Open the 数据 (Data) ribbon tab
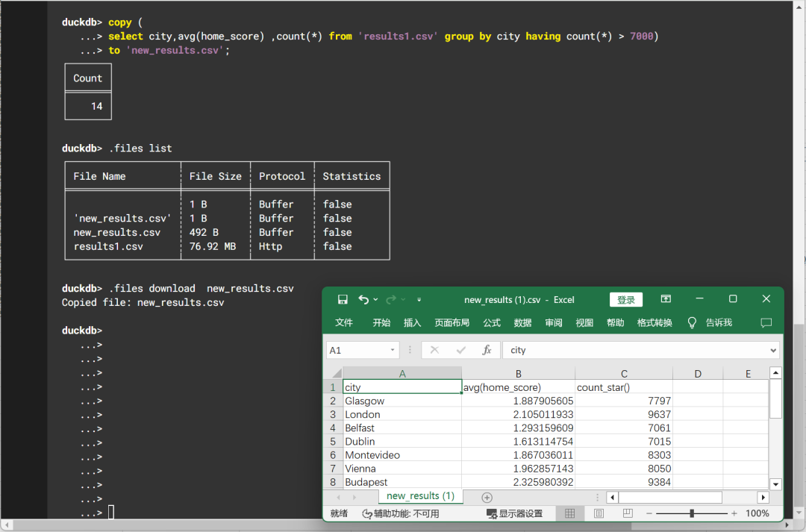806x532 pixels. click(x=522, y=322)
